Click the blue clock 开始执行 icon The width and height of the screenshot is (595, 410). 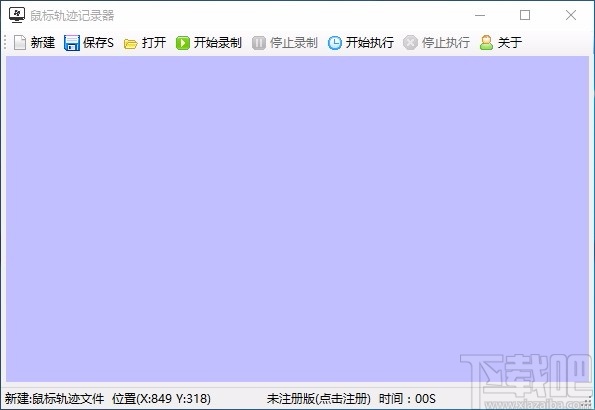tap(335, 43)
